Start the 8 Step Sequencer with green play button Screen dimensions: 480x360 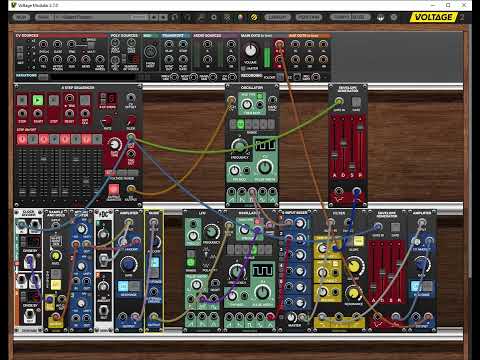(38, 100)
